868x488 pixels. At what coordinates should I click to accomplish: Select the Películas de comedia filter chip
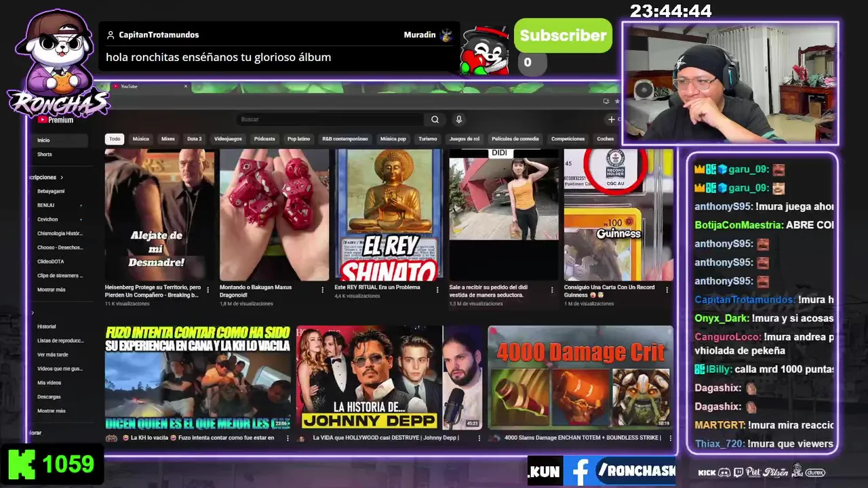click(x=515, y=139)
